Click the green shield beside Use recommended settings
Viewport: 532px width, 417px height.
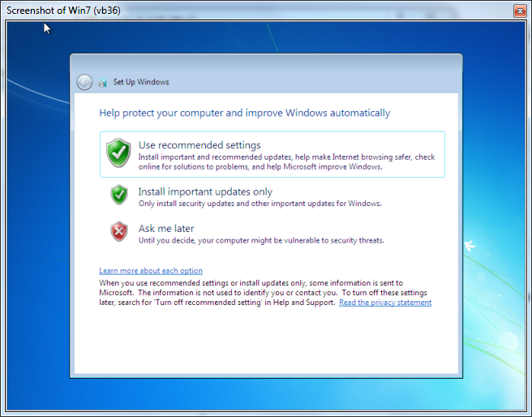[x=118, y=153]
